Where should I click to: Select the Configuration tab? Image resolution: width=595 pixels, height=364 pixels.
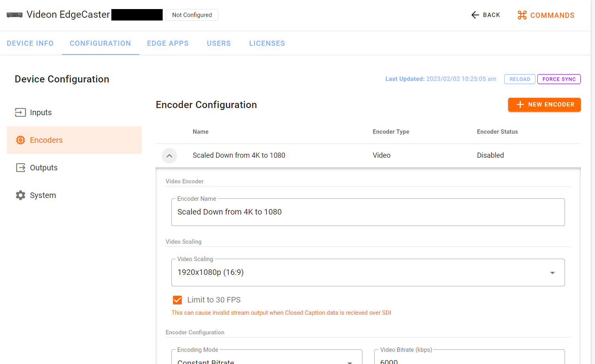point(100,43)
